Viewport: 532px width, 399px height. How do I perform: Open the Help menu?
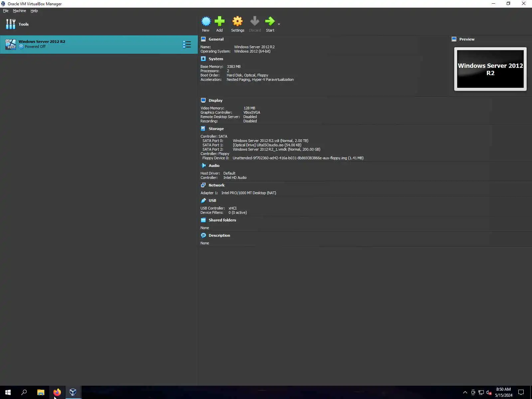tap(34, 11)
